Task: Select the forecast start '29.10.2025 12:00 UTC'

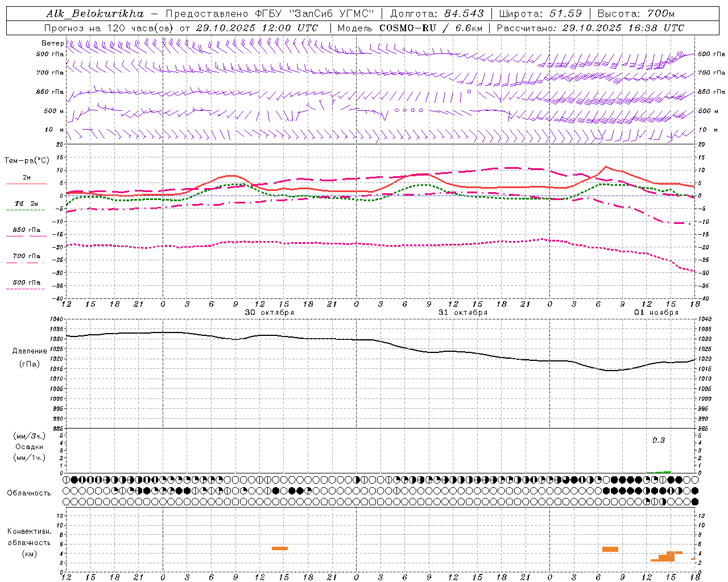Action: click(x=257, y=28)
